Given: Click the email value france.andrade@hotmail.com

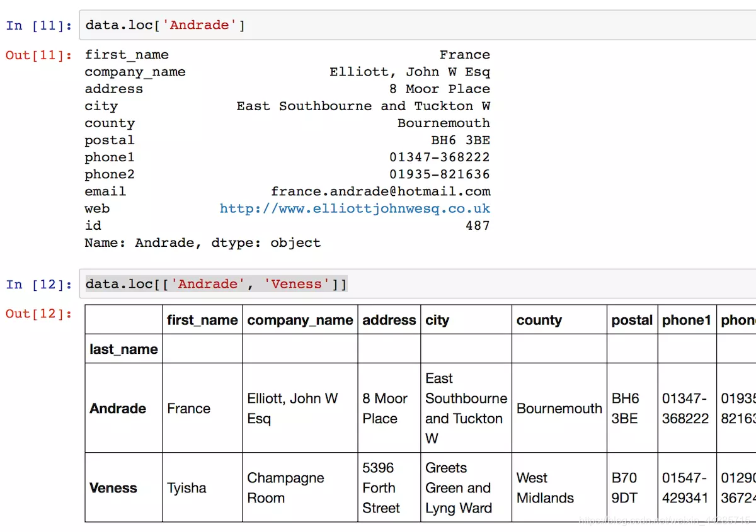Looking at the screenshot, I should point(381,191).
